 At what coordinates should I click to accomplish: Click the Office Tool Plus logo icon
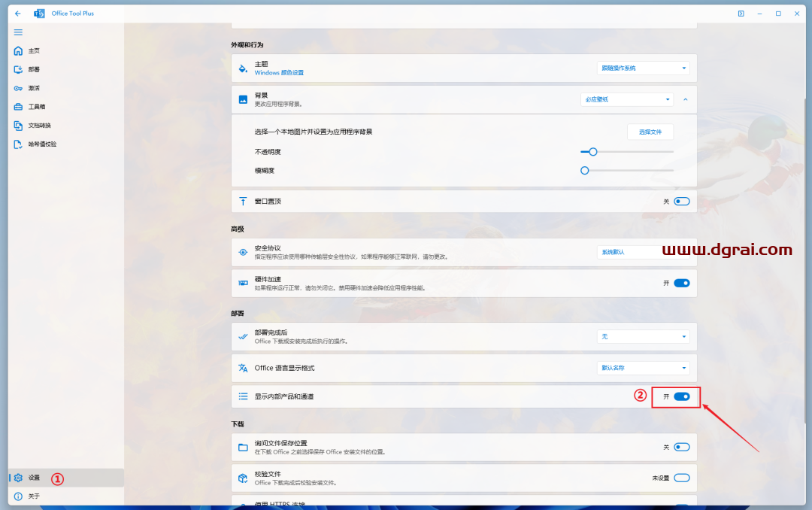click(x=39, y=14)
